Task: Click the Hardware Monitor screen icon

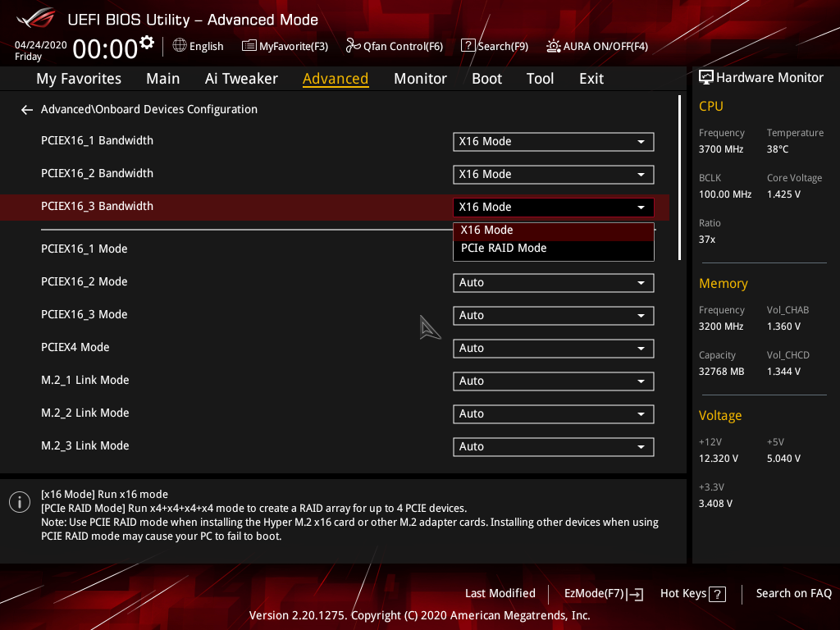Action: [x=706, y=78]
